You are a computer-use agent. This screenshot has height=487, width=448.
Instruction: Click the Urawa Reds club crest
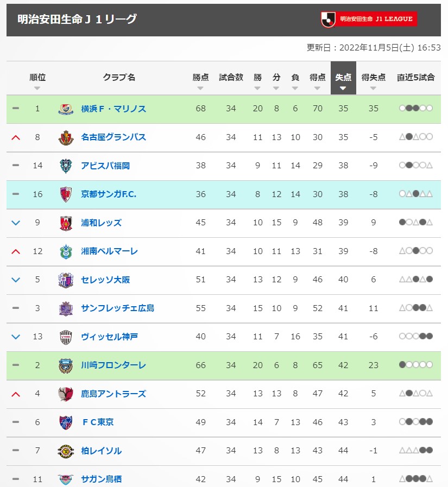pos(66,223)
